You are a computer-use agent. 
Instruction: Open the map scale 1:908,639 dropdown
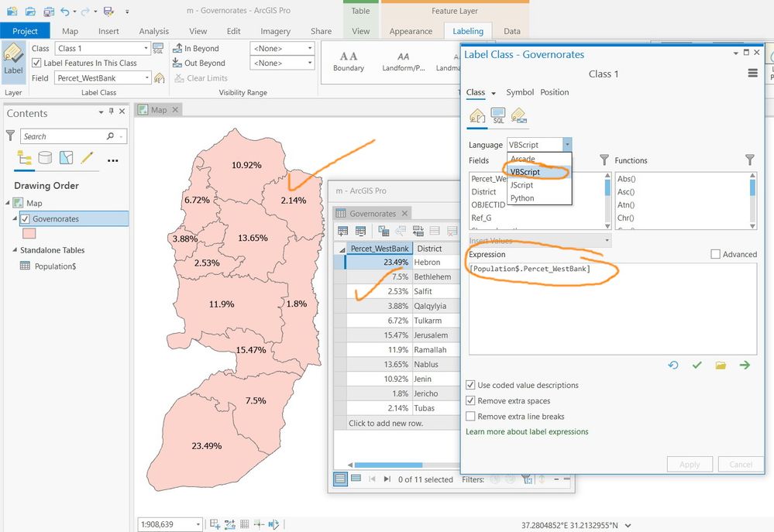point(198,524)
